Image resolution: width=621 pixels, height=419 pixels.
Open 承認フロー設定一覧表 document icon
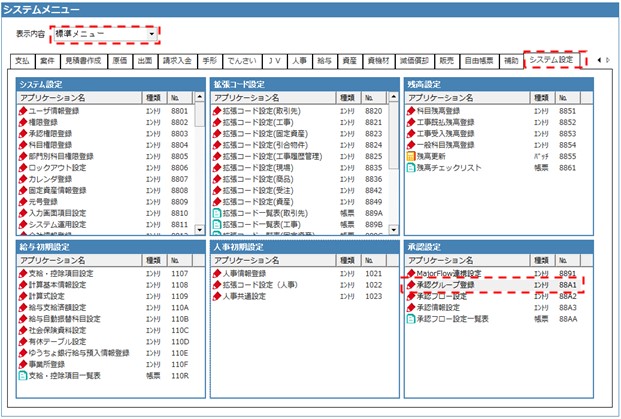pyautogui.click(x=410, y=319)
